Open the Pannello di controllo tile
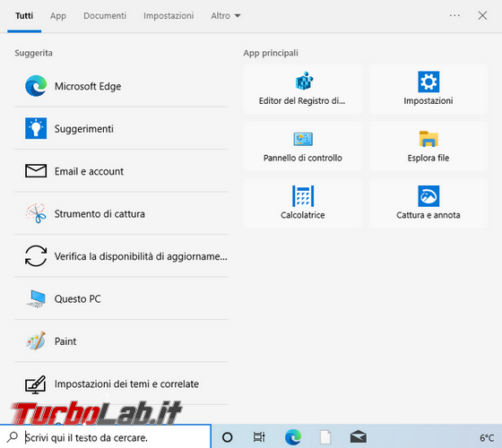This screenshot has height=448, width=502. click(303, 146)
